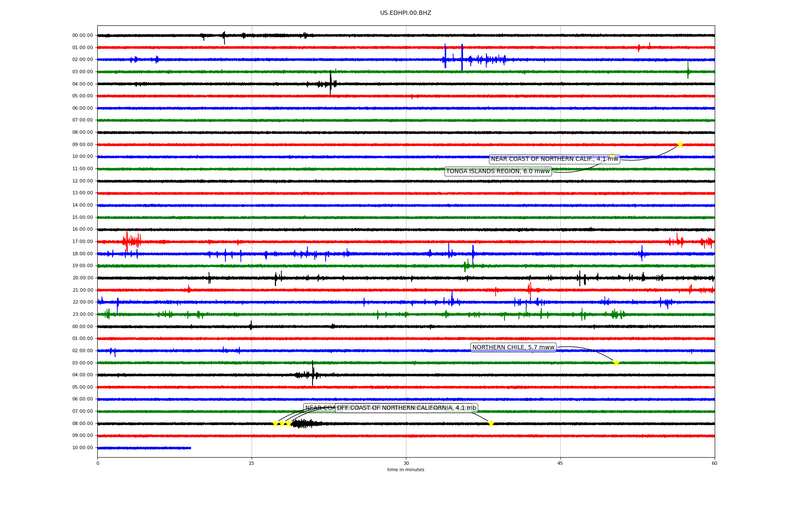Select OFF COAST OF NORTHERN CALIFORNIA, 4.1 mb label
Viewport: 812px width, 508px height.
tap(406, 408)
